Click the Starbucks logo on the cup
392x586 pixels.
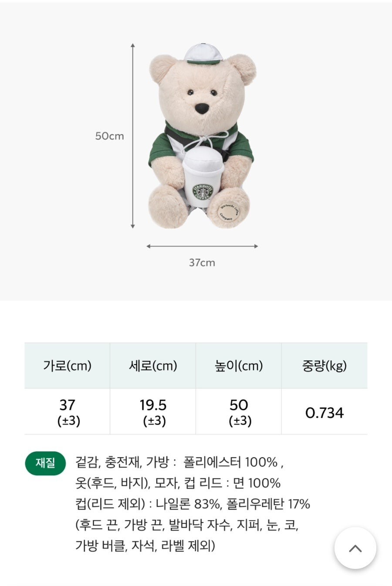204,191
